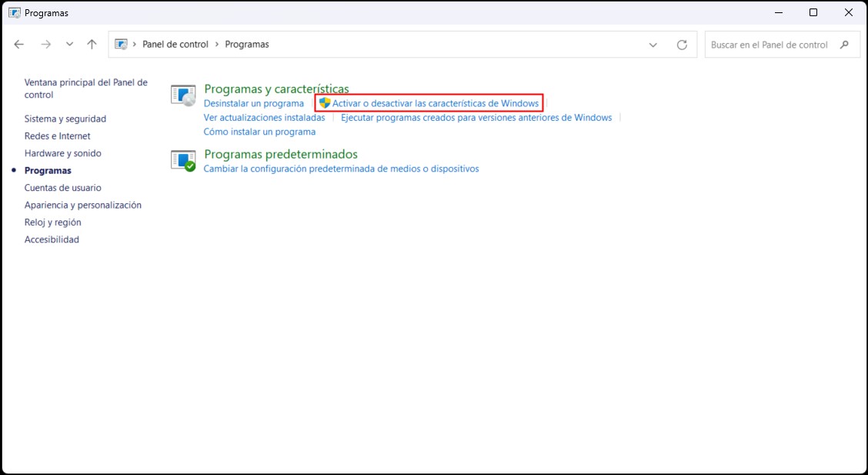868x475 pixels.
Task: Open 'Redes e Internet' category
Action: pos(58,135)
